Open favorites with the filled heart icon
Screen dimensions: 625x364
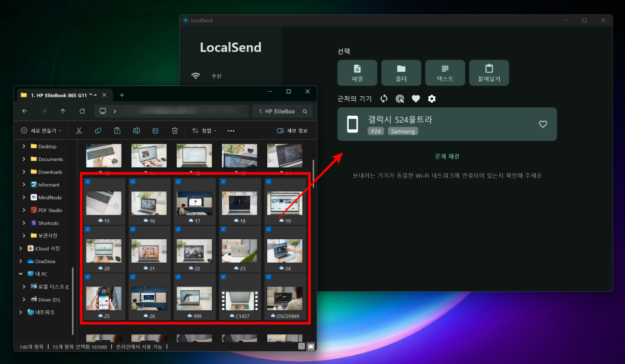(416, 99)
